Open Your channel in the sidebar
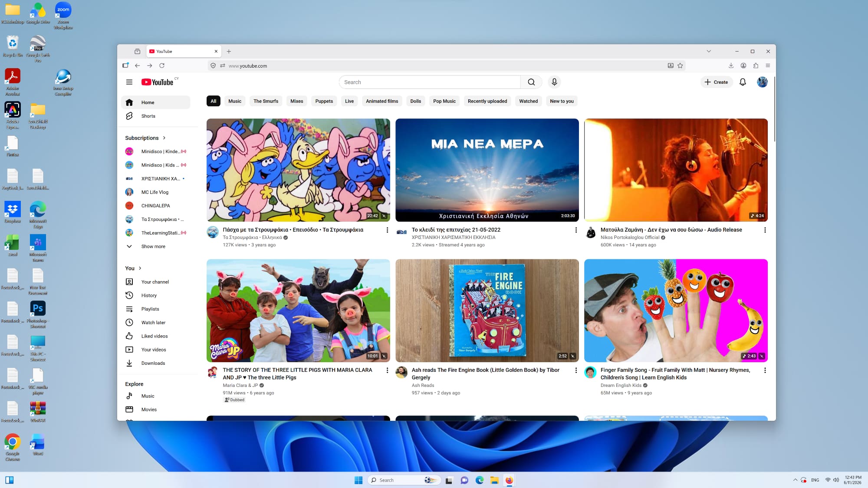The image size is (868, 488). [x=155, y=282]
